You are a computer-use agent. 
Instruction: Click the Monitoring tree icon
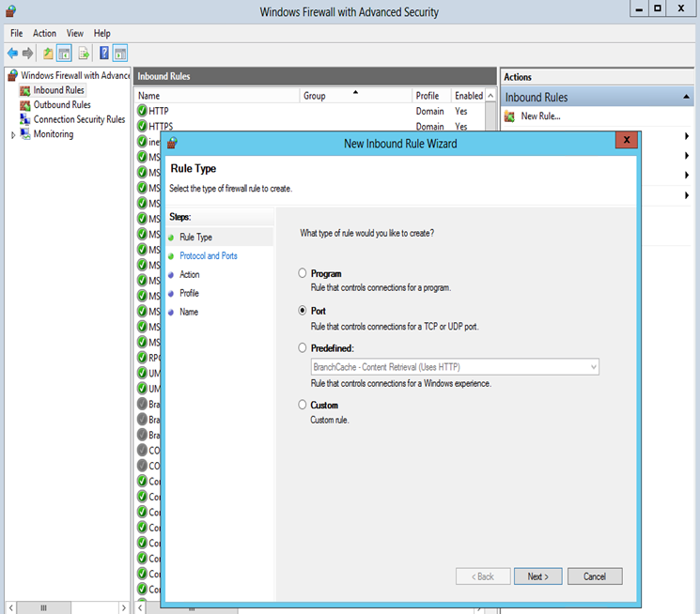[25, 134]
